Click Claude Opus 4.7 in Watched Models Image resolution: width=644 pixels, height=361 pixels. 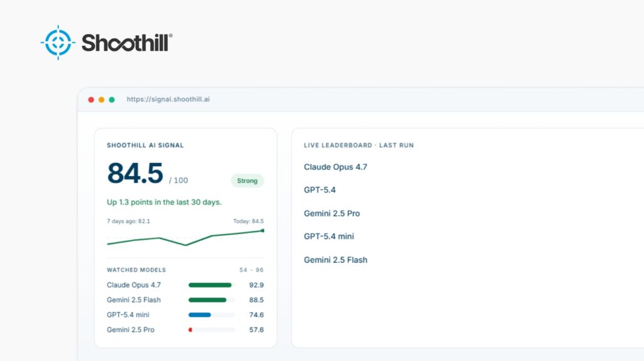[134, 285]
